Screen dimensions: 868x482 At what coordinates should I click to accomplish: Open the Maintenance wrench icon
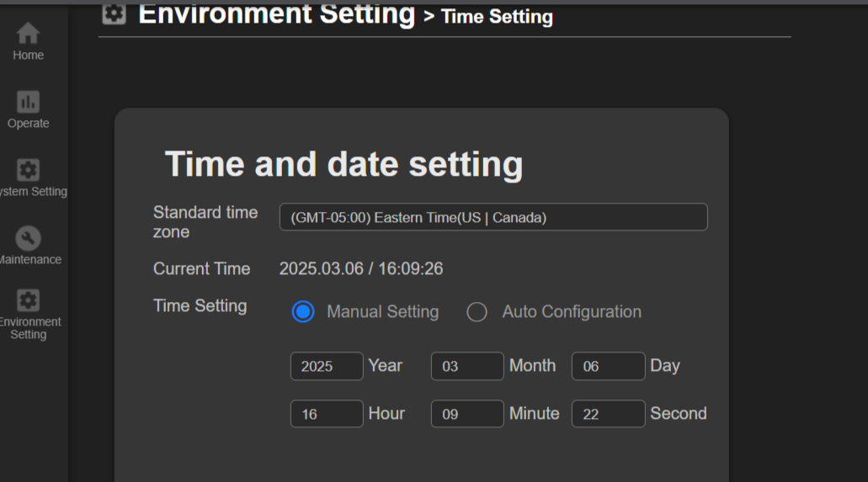click(28, 238)
